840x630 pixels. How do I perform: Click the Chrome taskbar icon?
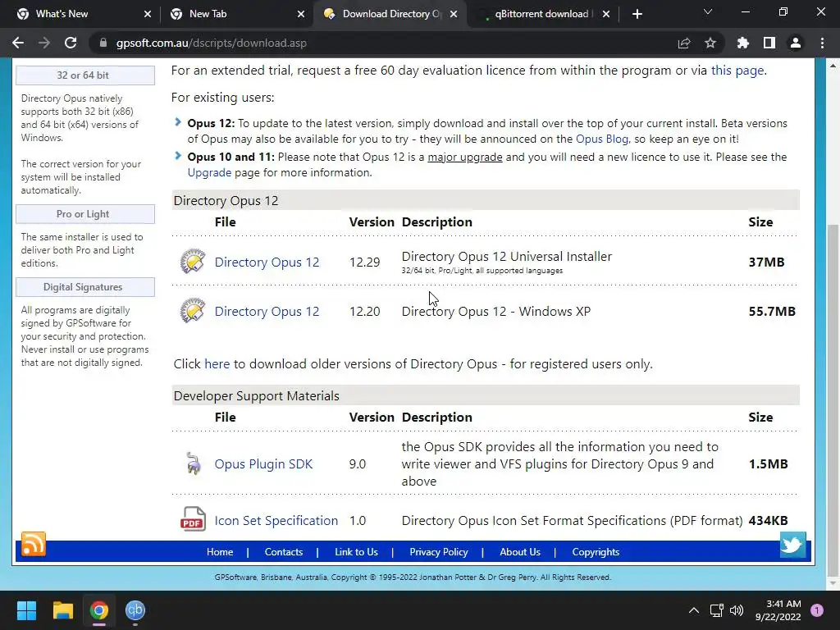coord(99,610)
